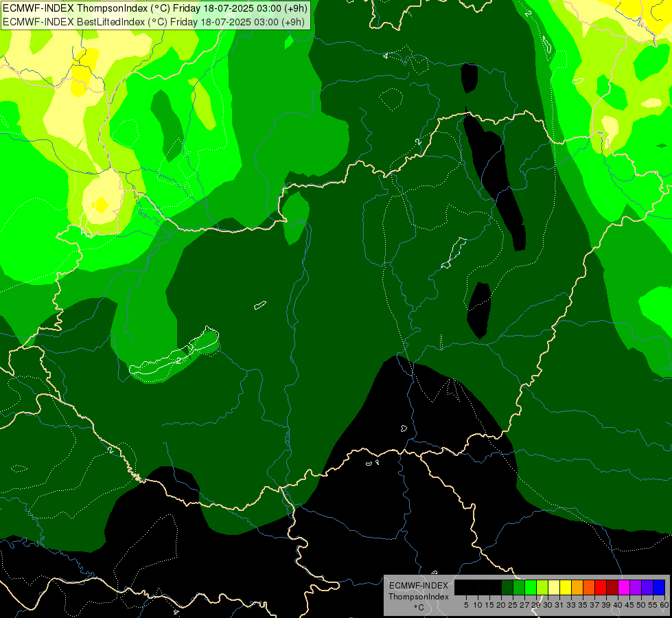This screenshot has height=618, width=672.
Task: Click the ThompsonIndex title line at top
Action: [x=154, y=8]
